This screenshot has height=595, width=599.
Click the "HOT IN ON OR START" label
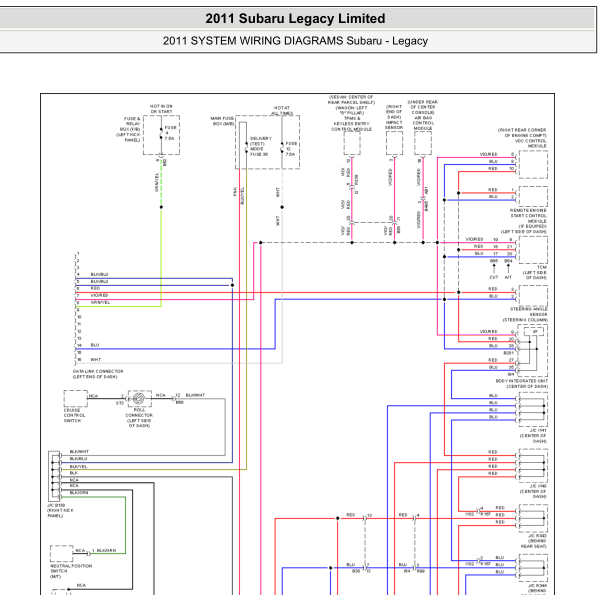[x=161, y=109]
